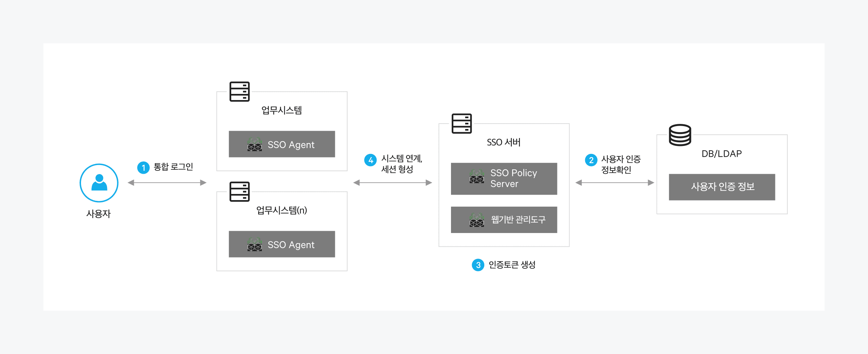
Task: Select step 1 badge next to 통합 로그인
Action: (x=144, y=168)
